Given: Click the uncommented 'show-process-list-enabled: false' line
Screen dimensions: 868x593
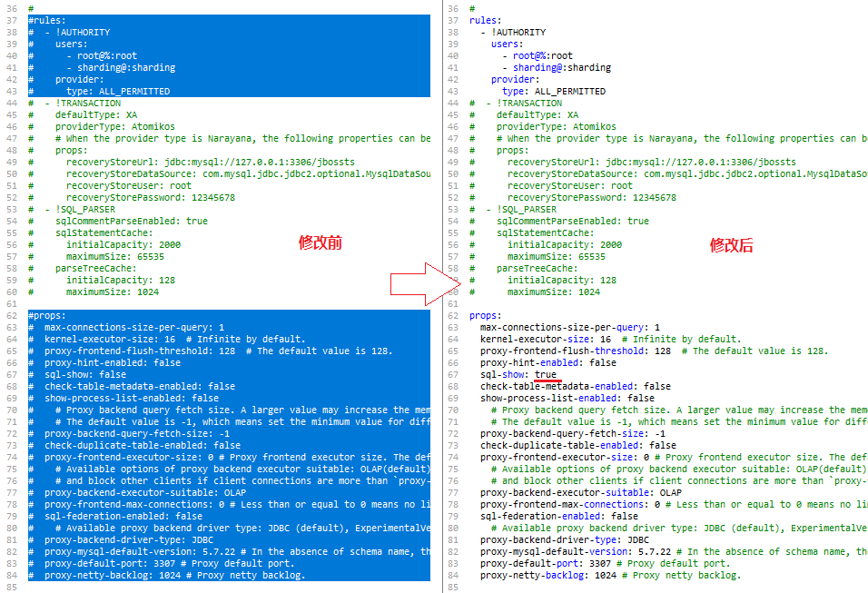Looking at the screenshot, I should click(x=567, y=399).
